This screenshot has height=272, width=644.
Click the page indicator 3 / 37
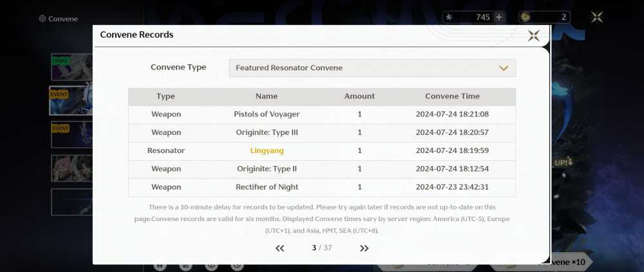tap(321, 248)
